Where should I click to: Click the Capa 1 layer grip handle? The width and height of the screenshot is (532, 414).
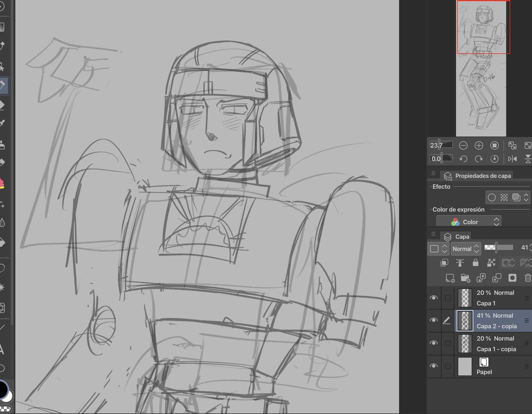click(527, 298)
